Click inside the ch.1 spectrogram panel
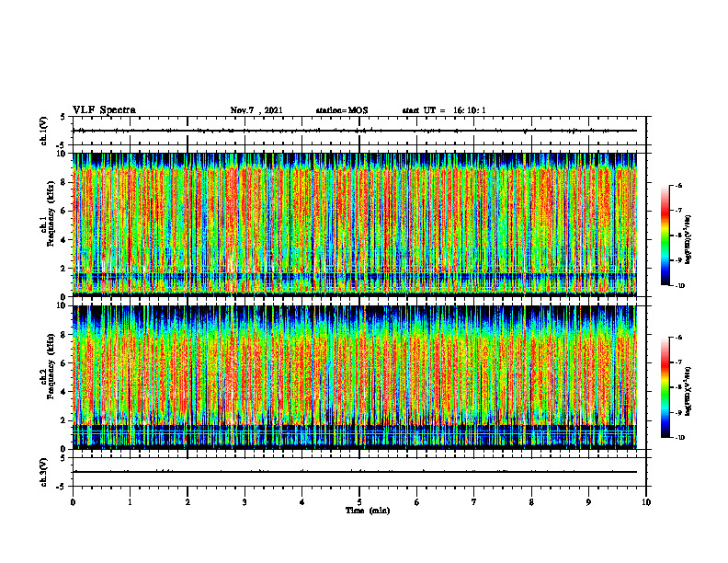Screen dimensions: 728x563 coord(354,224)
